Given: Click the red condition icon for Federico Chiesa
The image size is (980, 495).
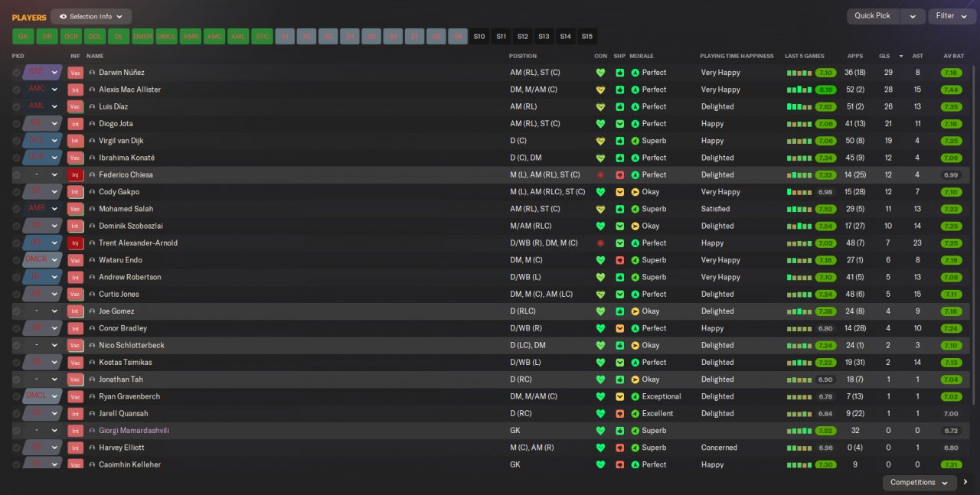Looking at the screenshot, I should pyautogui.click(x=600, y=175).
